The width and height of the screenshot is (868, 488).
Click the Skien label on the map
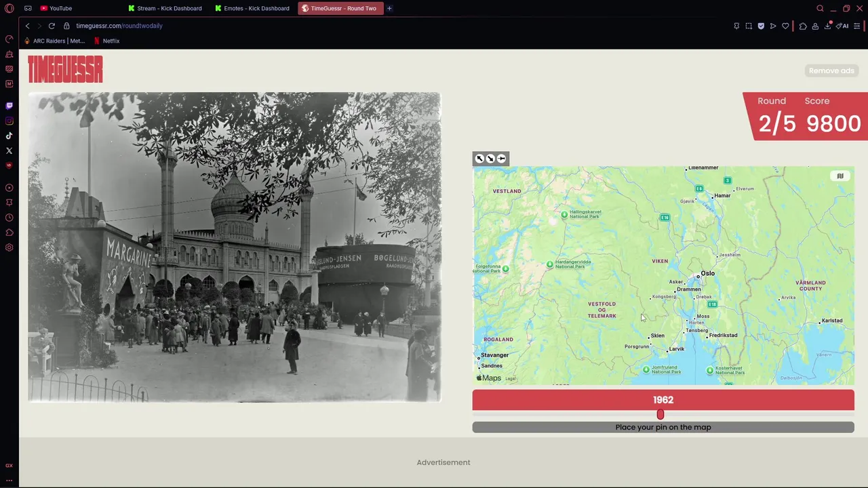tap(658, 335)
